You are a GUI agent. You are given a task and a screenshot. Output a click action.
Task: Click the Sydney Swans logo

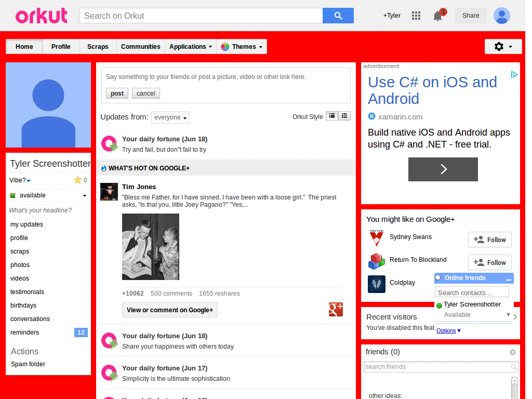[x=376, y=238]
